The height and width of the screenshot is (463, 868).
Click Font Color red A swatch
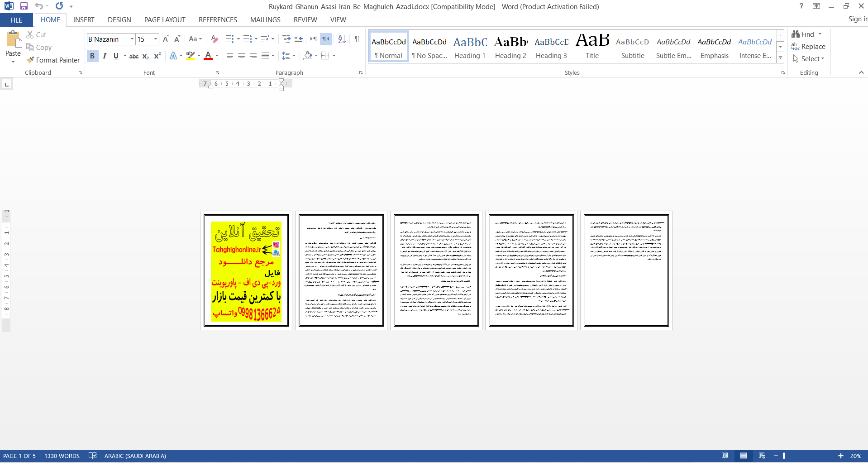pyautogui.click(x=208, y=56)
